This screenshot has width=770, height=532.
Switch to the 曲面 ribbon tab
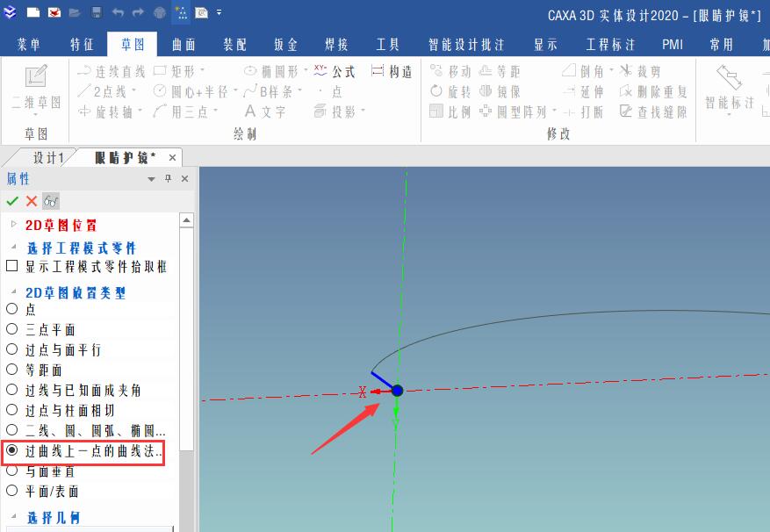click(x=184, y=43)
